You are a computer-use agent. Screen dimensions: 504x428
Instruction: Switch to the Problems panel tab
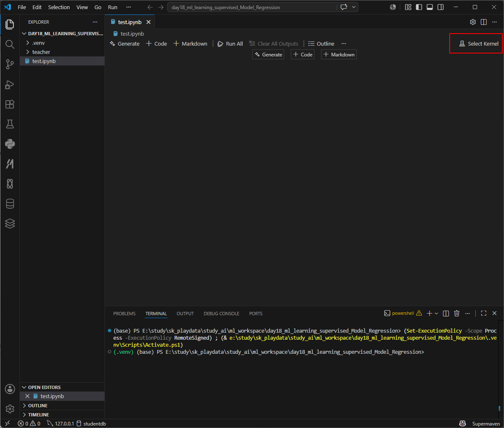pos(124,314)
